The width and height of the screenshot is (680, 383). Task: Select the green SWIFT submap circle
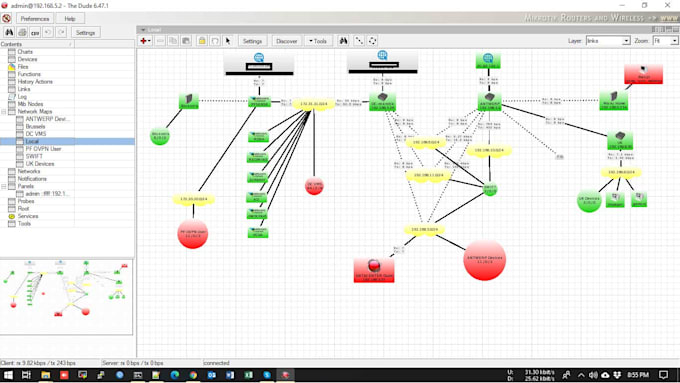click(490, 189)
